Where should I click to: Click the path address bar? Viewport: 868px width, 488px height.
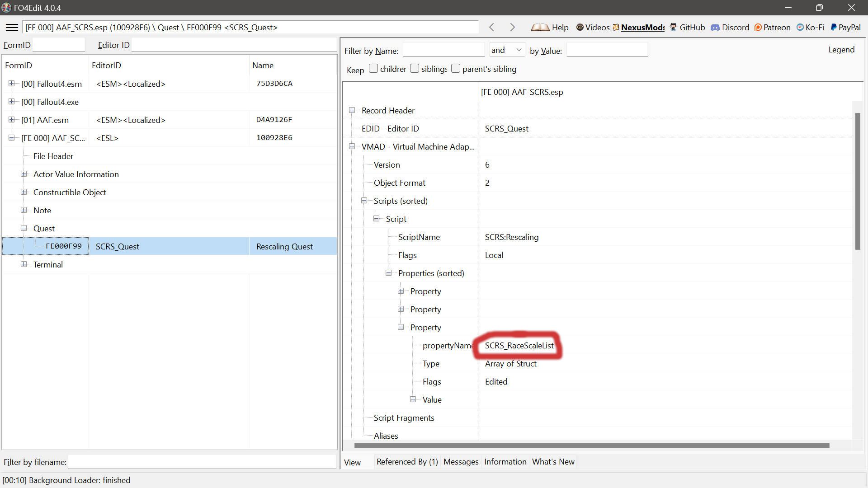pos(250,28)
